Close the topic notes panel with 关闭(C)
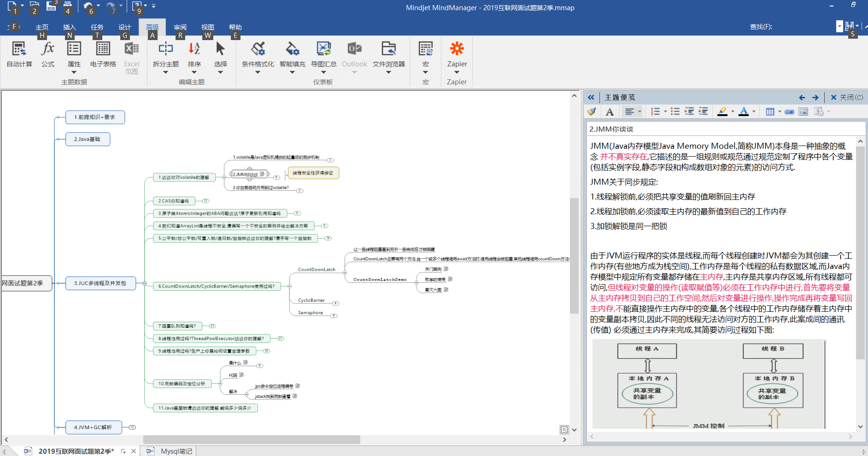868x456 pixels. point(847,97)
